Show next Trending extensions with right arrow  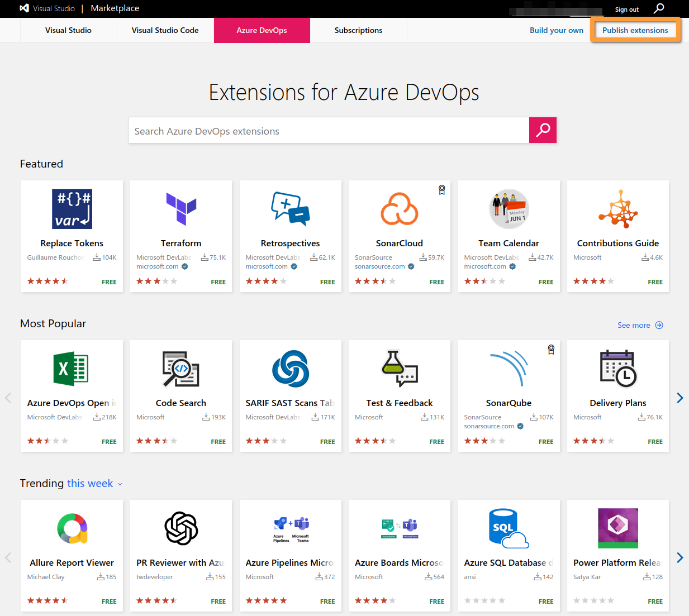[x=680, y=557]
